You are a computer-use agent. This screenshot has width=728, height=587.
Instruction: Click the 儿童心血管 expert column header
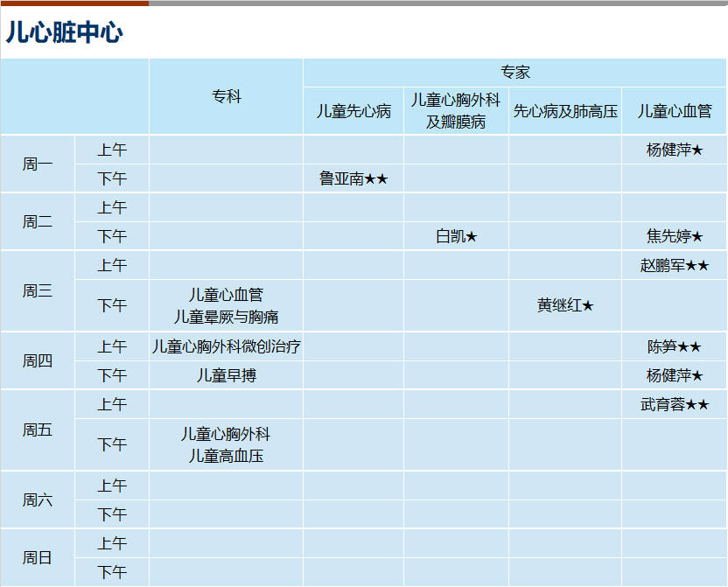[674, 111]
